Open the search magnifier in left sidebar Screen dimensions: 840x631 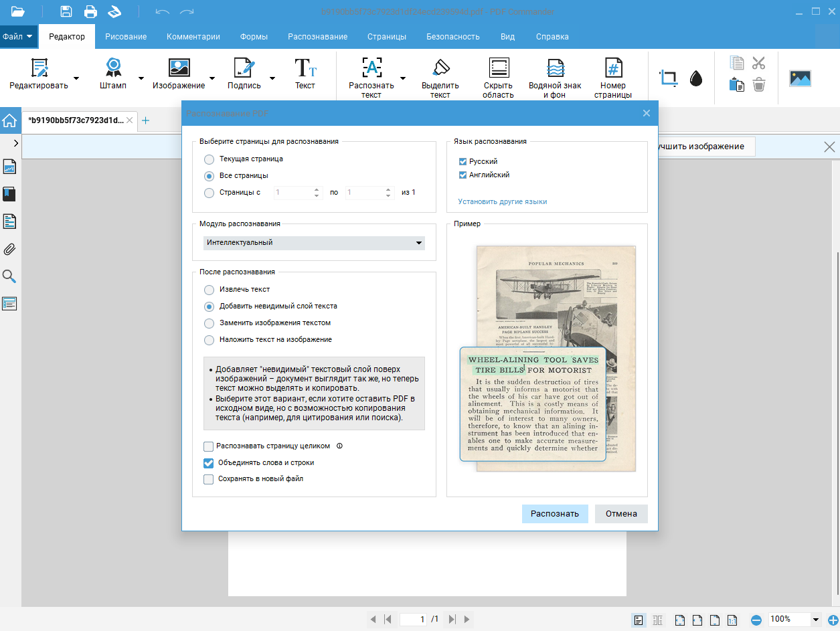point(9,276)
